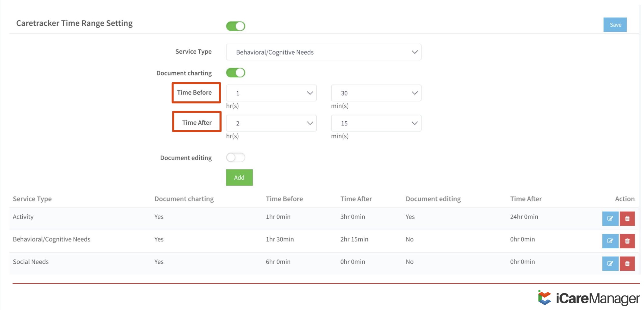
Task: Open the Time After minutes dropdown
Action: (x=376, y=123)
